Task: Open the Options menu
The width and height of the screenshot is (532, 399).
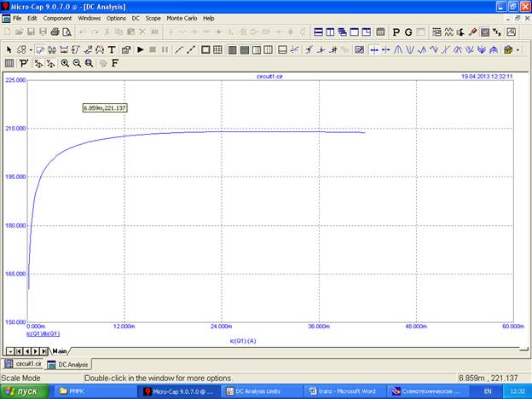Action: [x=116, y=18]
